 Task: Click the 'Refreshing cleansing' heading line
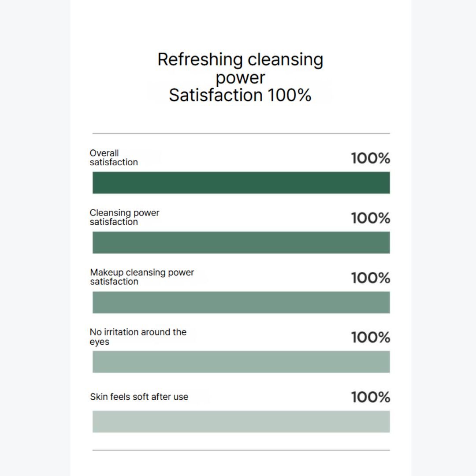(x=240, y=59)
